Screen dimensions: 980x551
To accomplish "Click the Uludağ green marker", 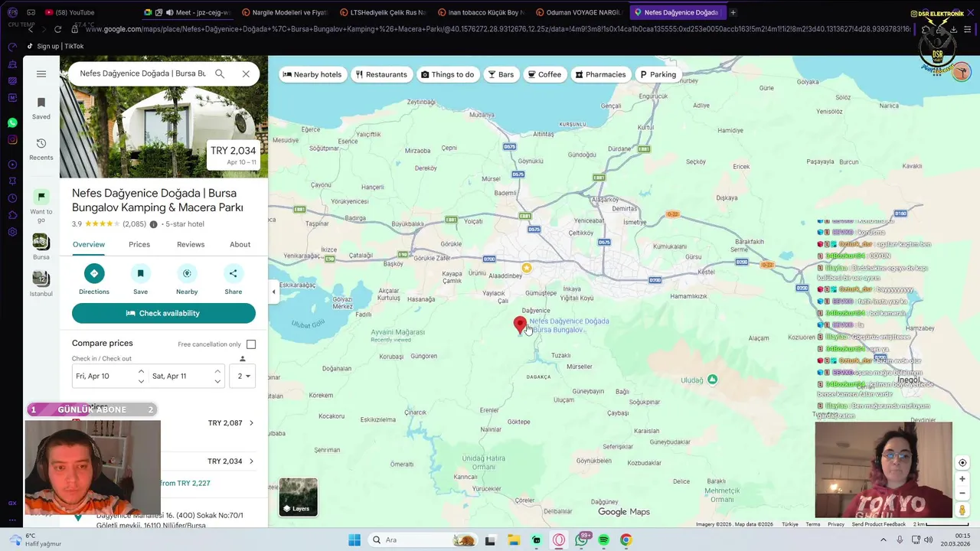I will click(713, 379).
